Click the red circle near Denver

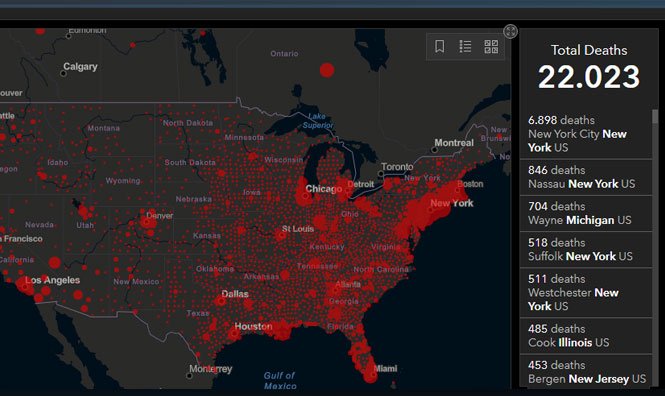tap(148, 221)
